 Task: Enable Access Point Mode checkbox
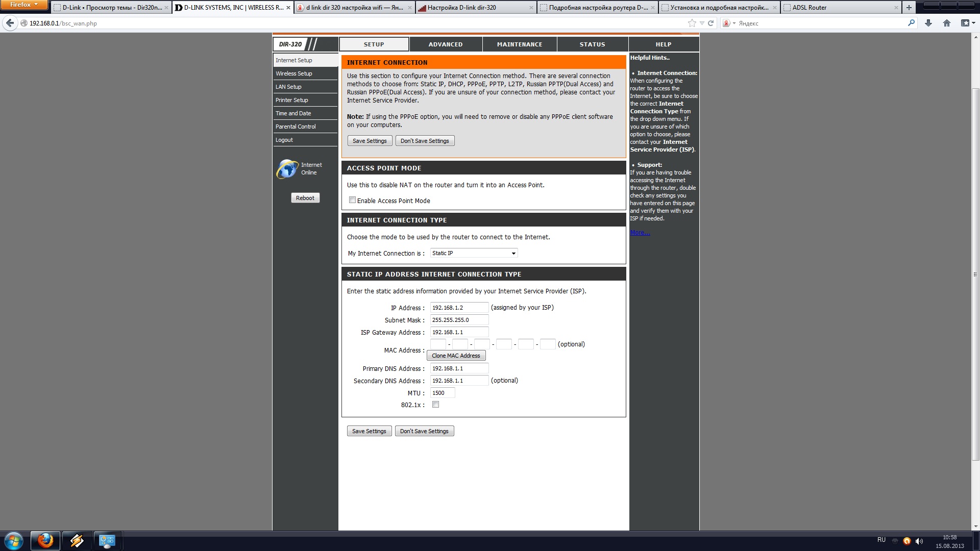click(x=352, y=200)
